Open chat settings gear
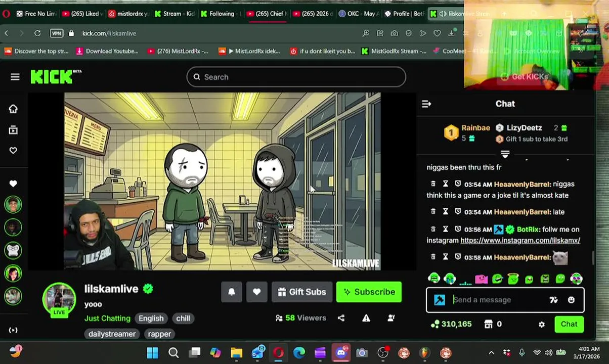Image resolution: width=609 pixels, height=364 pixels. [542, 325]
